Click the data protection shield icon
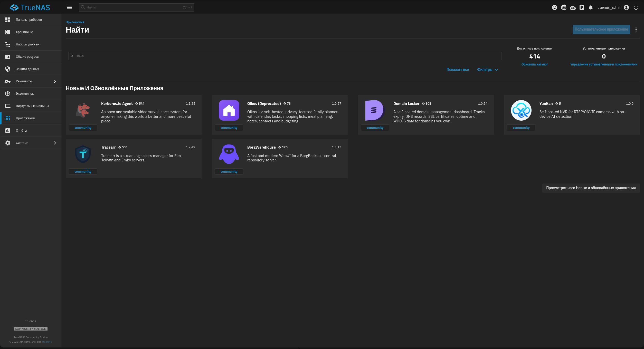Viewport: 644px width, 349px height. [8, 69]
